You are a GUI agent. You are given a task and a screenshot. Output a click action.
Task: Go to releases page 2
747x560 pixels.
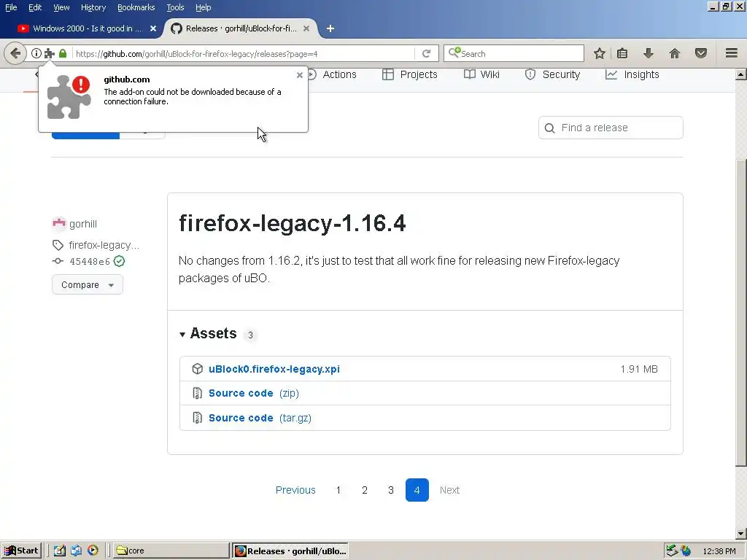click(365, 490)
